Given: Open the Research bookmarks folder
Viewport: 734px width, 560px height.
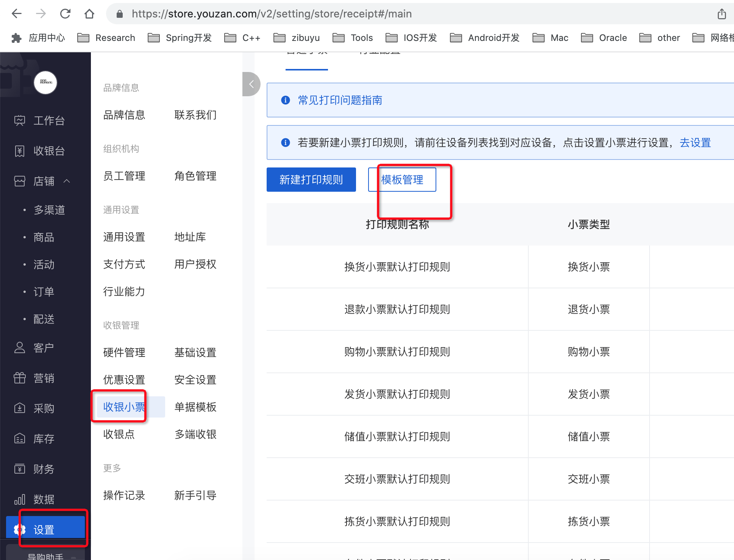Looking at the screenshot, I should click(x=106, y=38).
